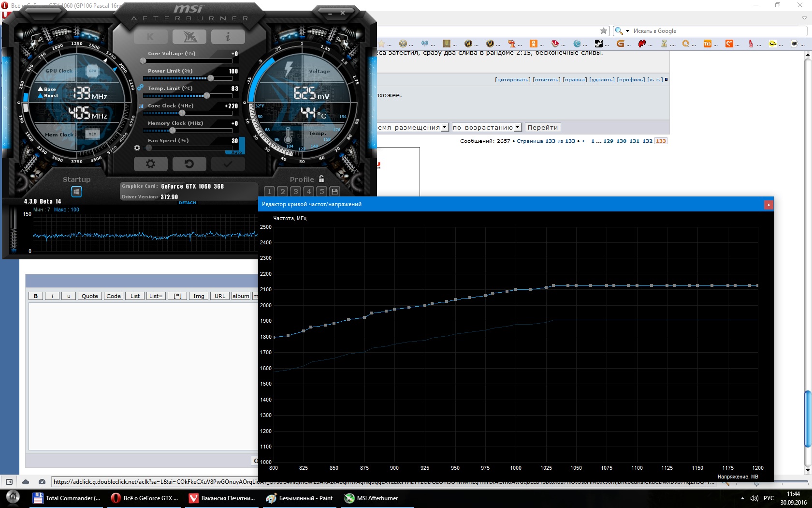Select profile slot 3 in Afterburner
Image resolution: width=812 pixels, height=508 pixels.
point(296,192)
